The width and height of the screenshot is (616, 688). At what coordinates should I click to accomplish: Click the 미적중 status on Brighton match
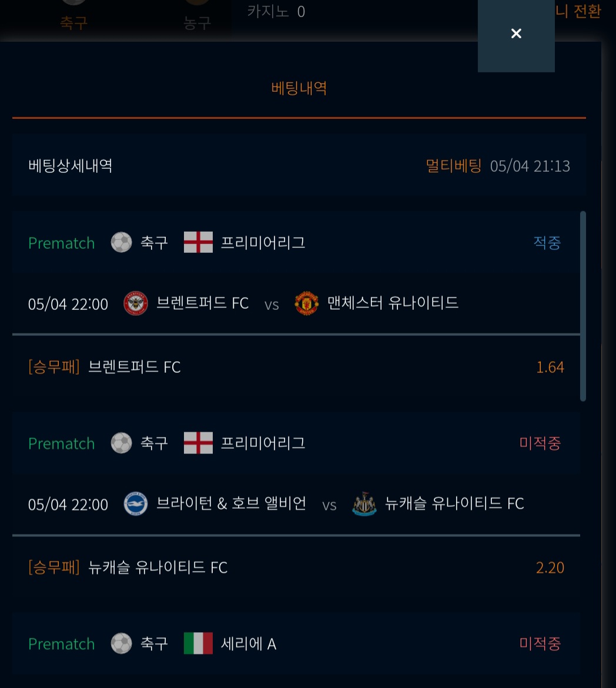coord(540,443)
